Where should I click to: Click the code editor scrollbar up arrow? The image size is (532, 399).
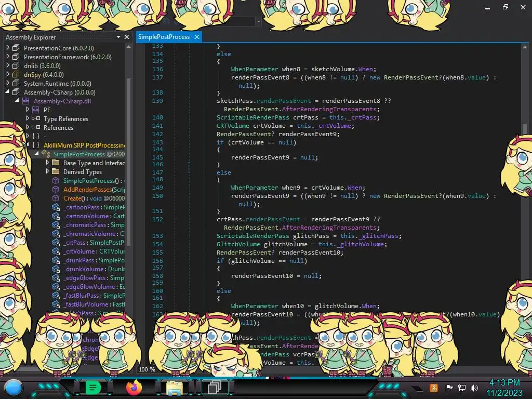pyautogui.click(x=525, y=47)
